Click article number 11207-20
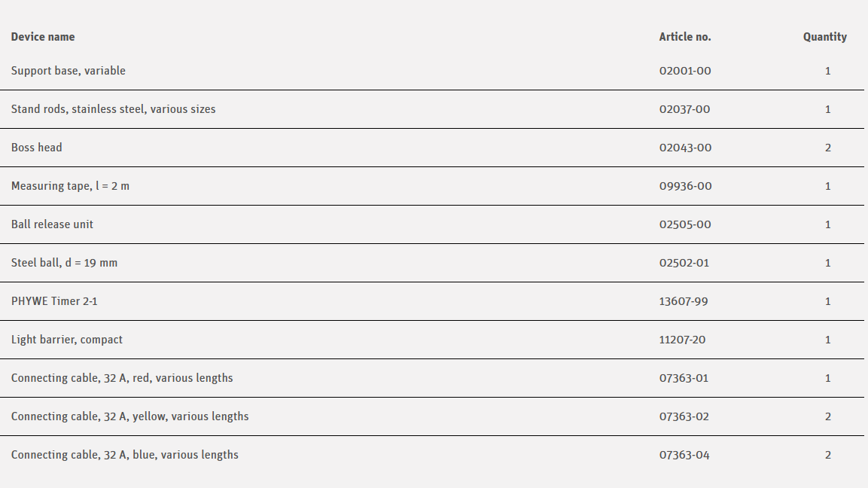Viewport: 868px width, 488px height. coord(683,340)
